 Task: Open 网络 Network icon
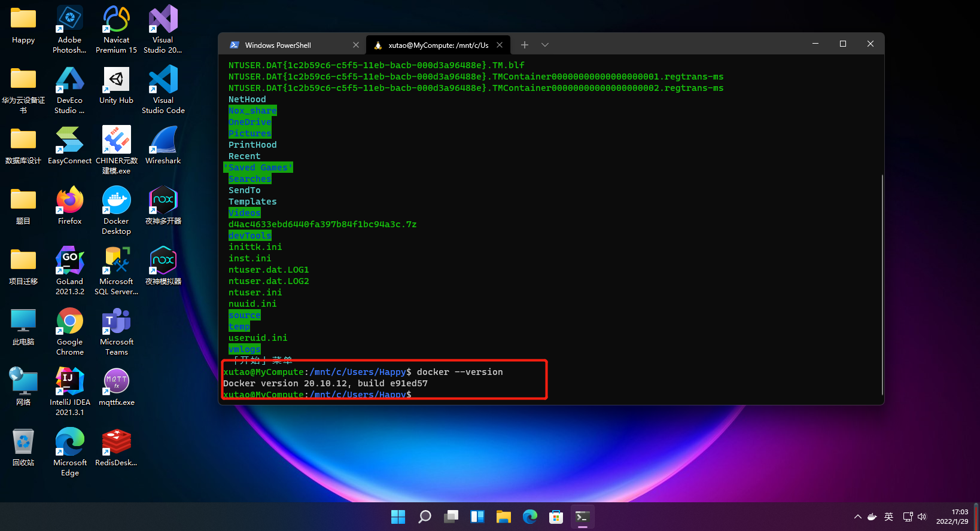23,387
